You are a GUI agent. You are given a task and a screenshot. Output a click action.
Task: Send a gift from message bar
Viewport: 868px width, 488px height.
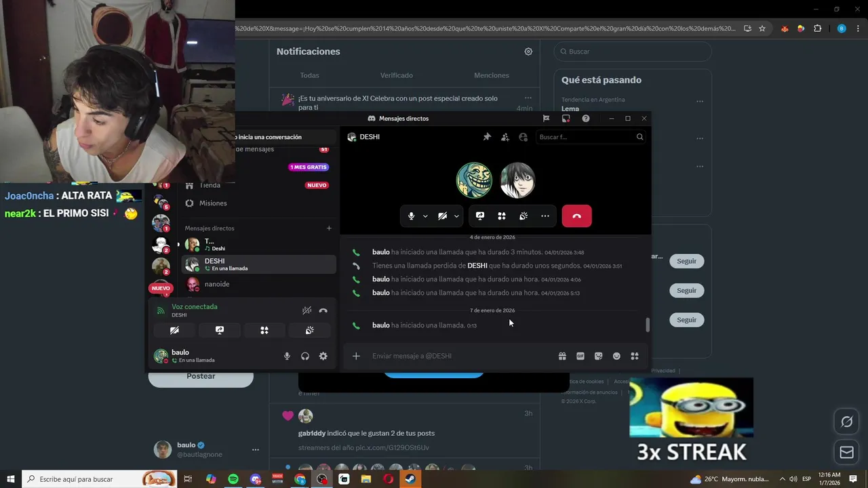click(x=562, y=356)
